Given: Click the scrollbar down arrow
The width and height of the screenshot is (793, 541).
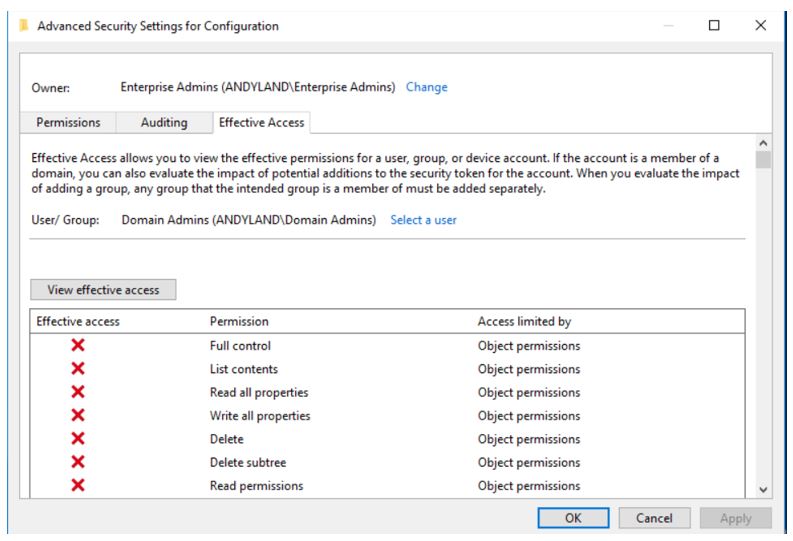Looking at the screenshot, I should (763, 489).
